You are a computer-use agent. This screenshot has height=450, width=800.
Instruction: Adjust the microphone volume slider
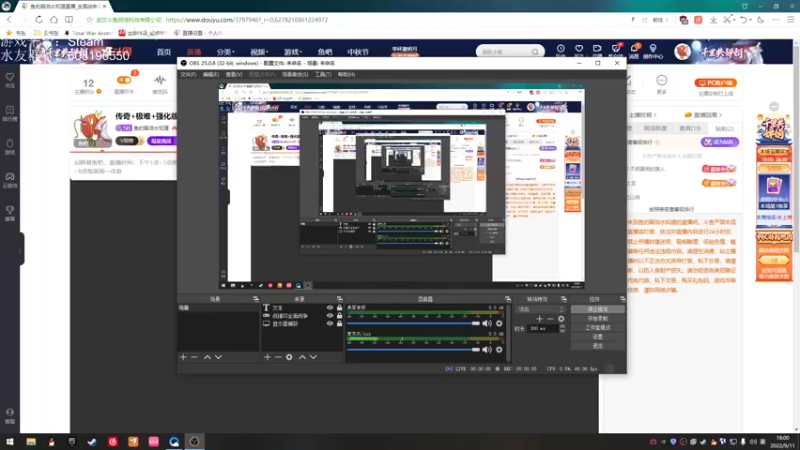(x=413, y=349)
